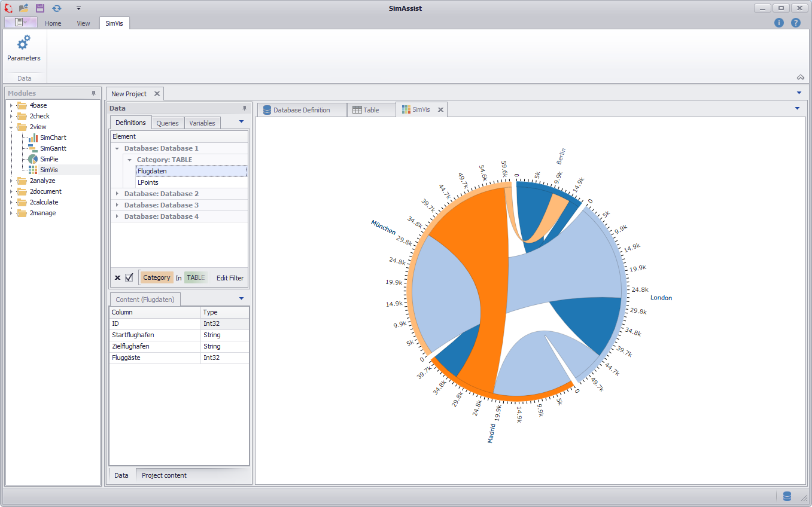The width and height of the screenshot is (812, 507).
Task: Click the orange Category filter tag
Action: click(157, 277)
